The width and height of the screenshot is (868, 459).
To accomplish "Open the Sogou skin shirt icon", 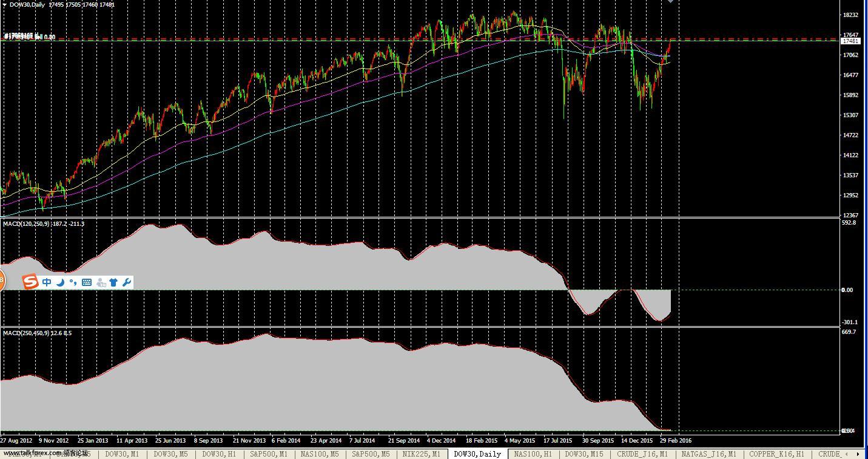I will point(113,282).
